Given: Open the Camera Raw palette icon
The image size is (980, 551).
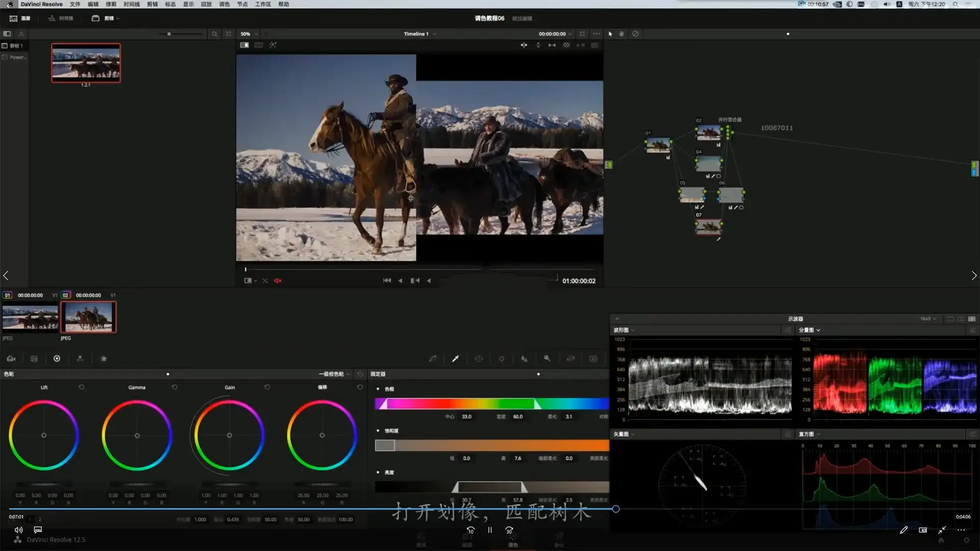Looking at the screenshot, I should coord(11,359).
